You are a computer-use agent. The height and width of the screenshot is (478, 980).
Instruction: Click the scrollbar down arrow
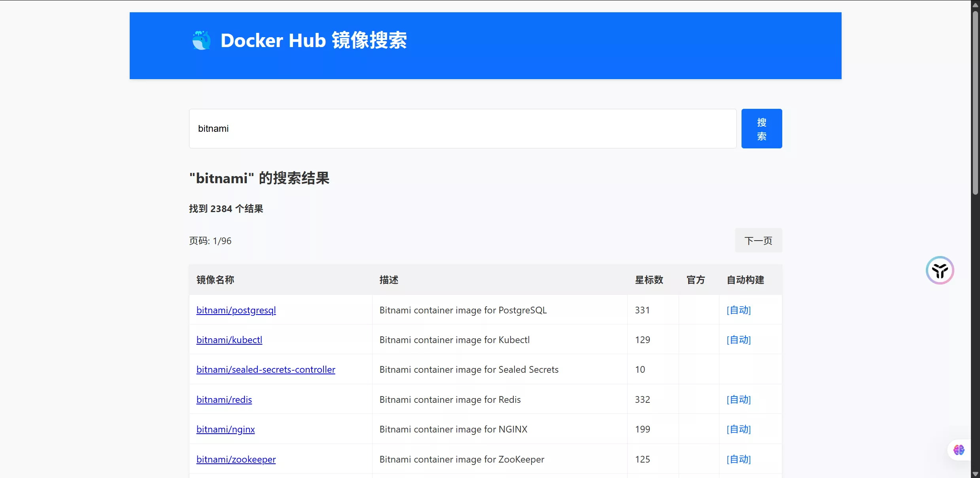975,474
